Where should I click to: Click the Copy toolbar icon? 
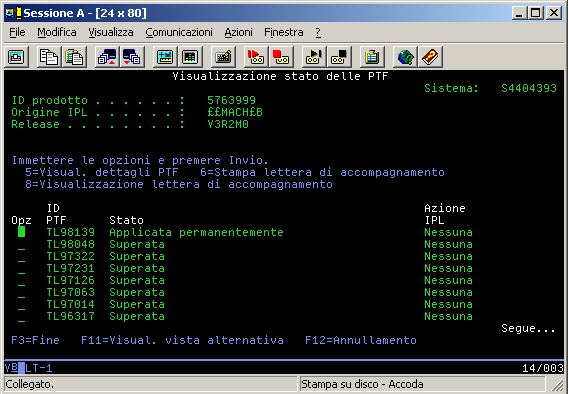click(49, 57)
